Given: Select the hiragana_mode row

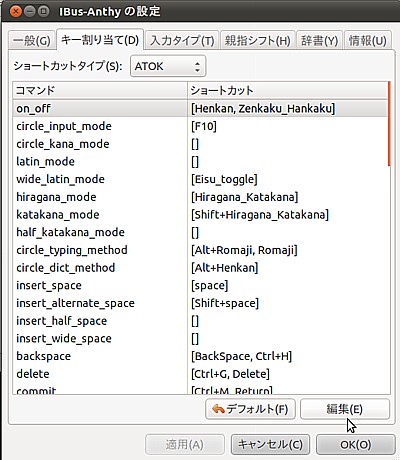Looking at the screenshot, I should [200, 197].
